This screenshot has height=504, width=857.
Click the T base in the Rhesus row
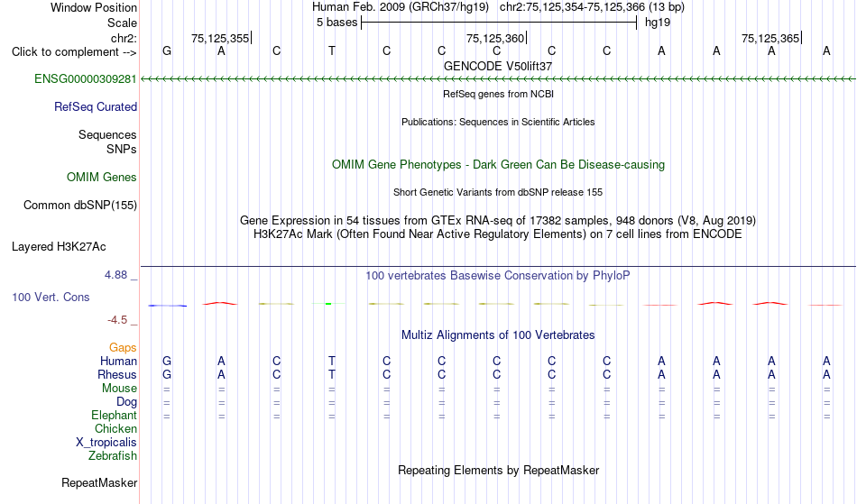pos(332,375)
